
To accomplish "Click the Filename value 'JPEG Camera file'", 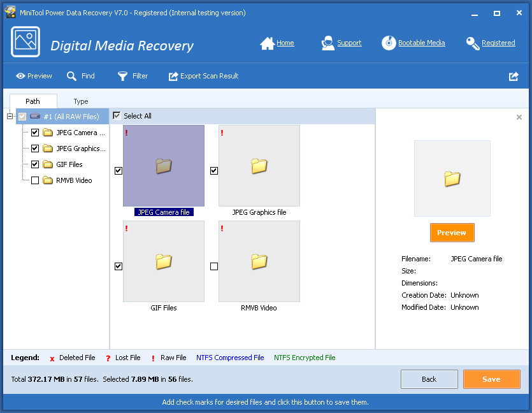I will (x=477, y=259).
